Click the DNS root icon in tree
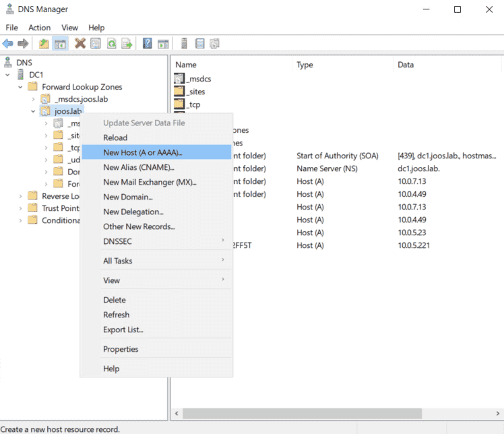The height and width of the screenshot is (434, 504). coord(8,62)
